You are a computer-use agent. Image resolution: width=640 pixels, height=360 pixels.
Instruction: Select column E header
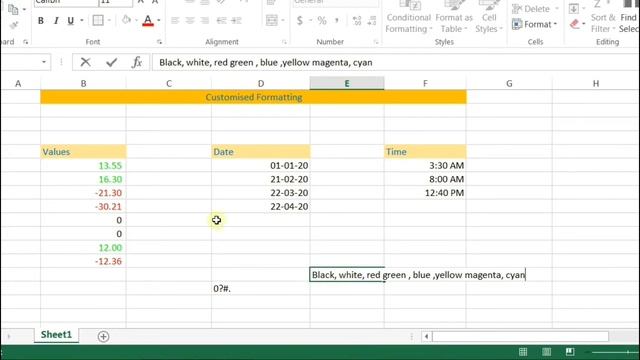347,83
